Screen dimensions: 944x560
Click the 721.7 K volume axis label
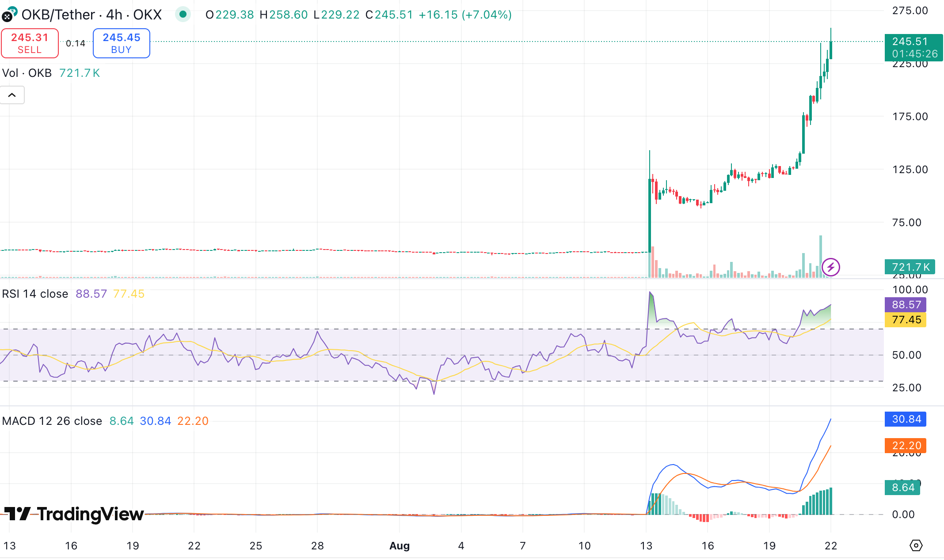[910, 267]
